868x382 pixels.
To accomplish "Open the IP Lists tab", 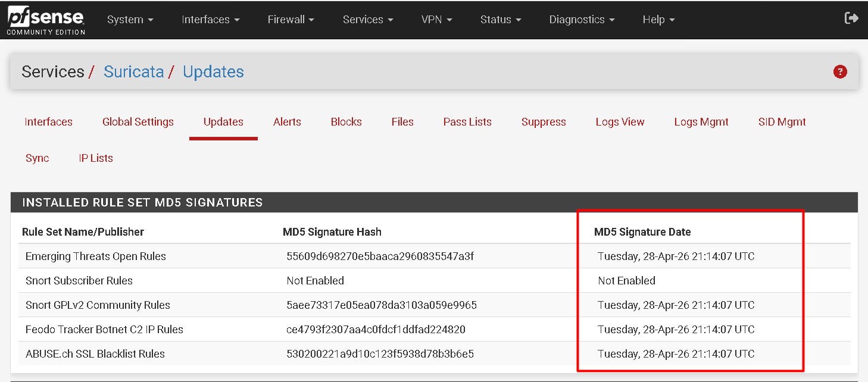I will point(95,158).
